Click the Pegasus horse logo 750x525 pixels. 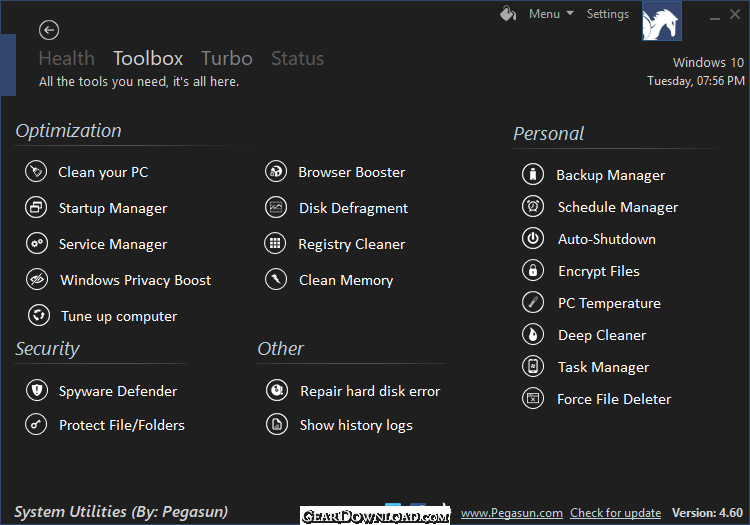662,21
